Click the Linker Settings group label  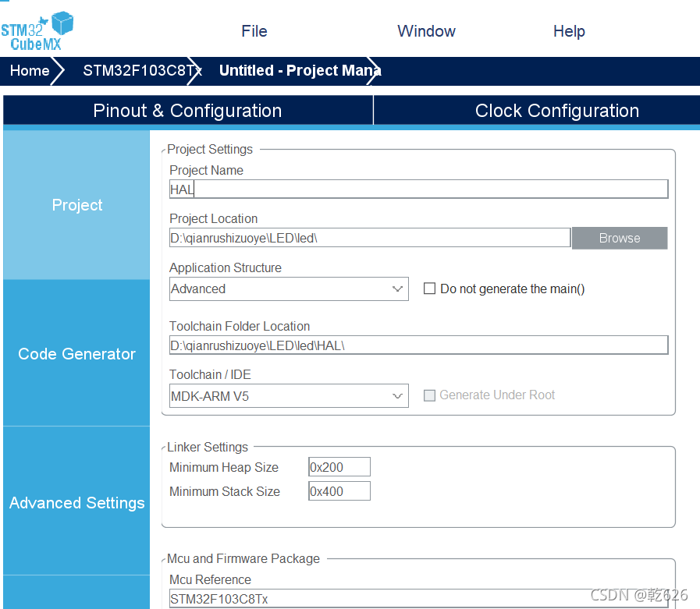coord(208,447)
